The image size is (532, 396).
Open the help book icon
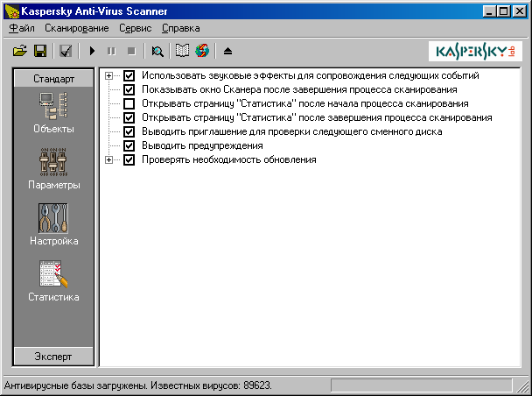coord(182,52)
